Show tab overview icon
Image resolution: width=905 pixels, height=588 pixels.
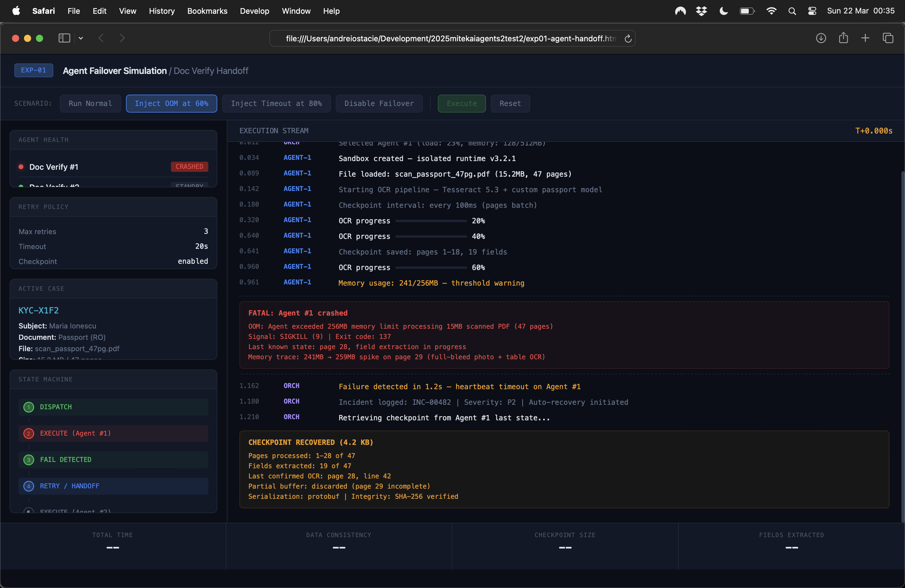(888, 38)
